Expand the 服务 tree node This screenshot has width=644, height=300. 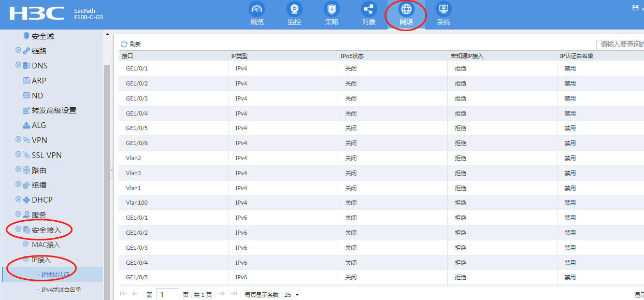(18, 215)
